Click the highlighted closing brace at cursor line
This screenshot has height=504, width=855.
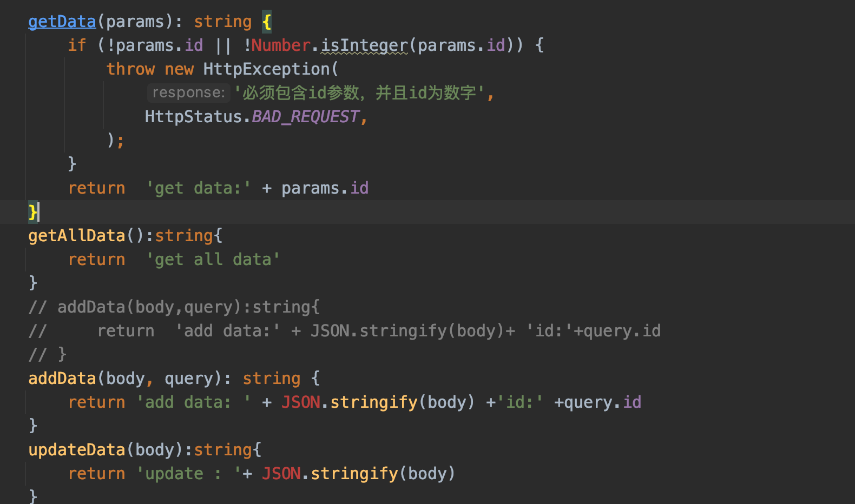click(x=33, y=212)
